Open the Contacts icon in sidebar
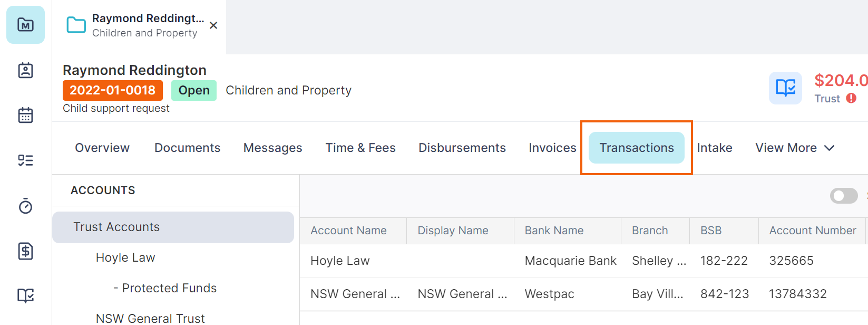Image resolution: width=868 pixels, height=325 pixels. tap(25, 70)
